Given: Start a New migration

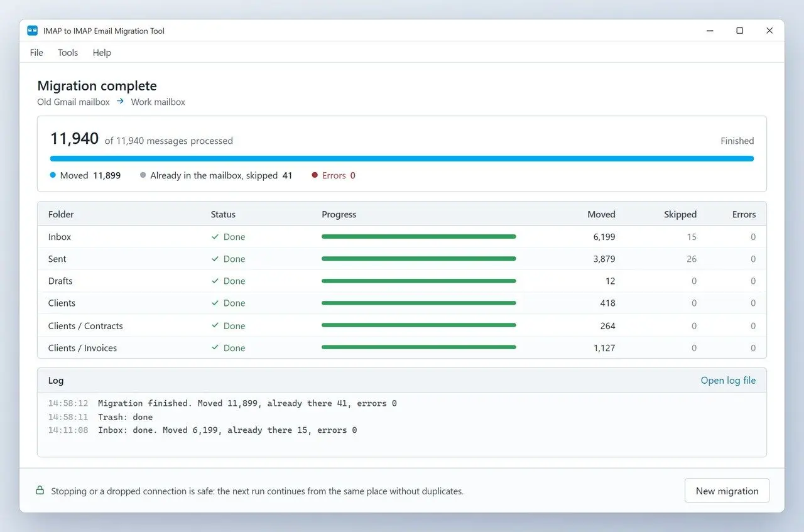Looking at the screenshot, I should tap(727, 491).
